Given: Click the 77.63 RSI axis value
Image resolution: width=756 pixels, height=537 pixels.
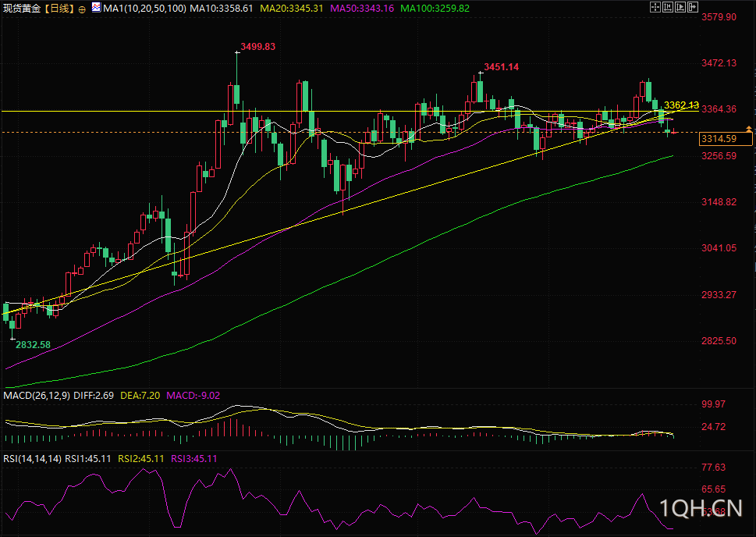Looking at the screenshot, I should click(x=713, y=468).
